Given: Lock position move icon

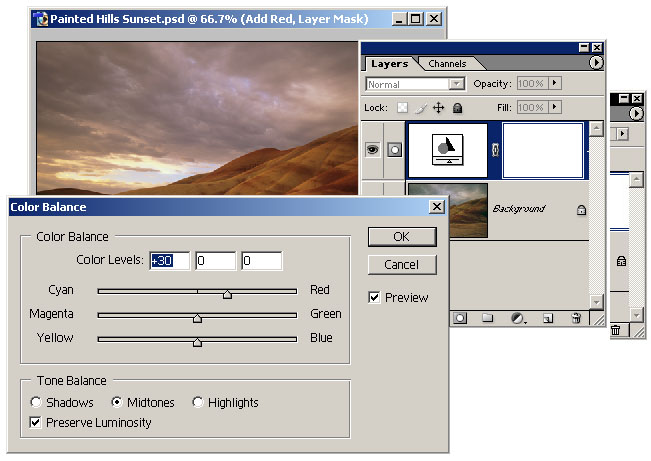Looking at the screenshot, I should click(438, 108).
